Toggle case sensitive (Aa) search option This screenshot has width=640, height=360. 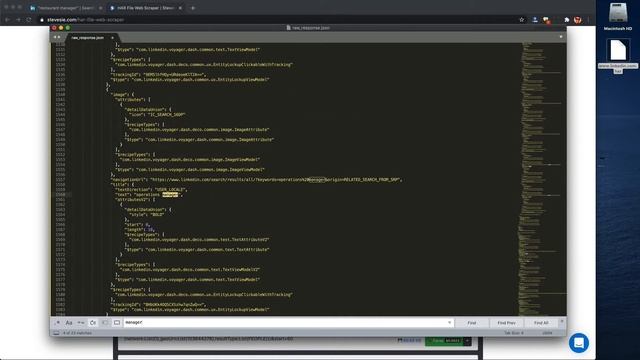(x=69, y=322)
